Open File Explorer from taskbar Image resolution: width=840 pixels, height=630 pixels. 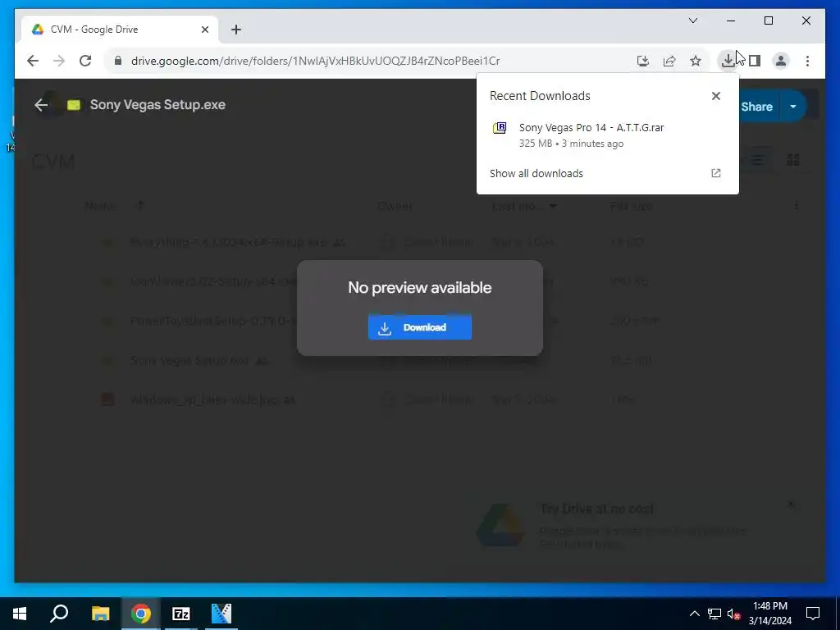tap(100, 614)
